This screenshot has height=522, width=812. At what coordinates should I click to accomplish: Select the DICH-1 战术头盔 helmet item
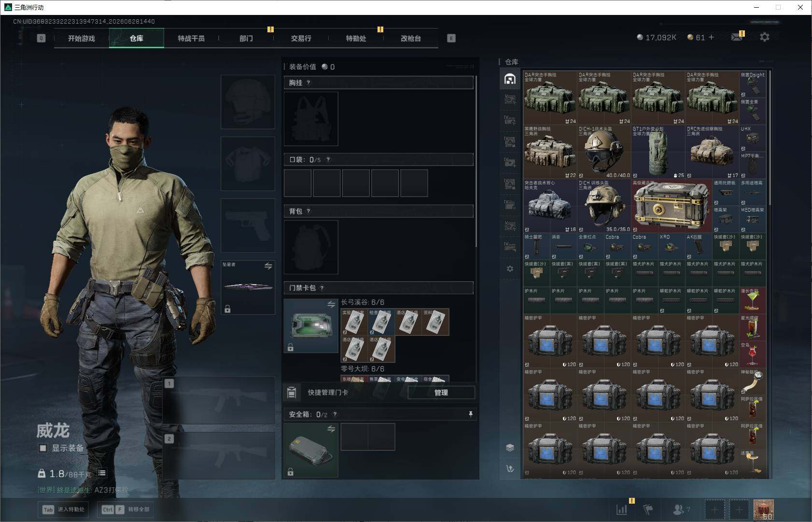604,152
